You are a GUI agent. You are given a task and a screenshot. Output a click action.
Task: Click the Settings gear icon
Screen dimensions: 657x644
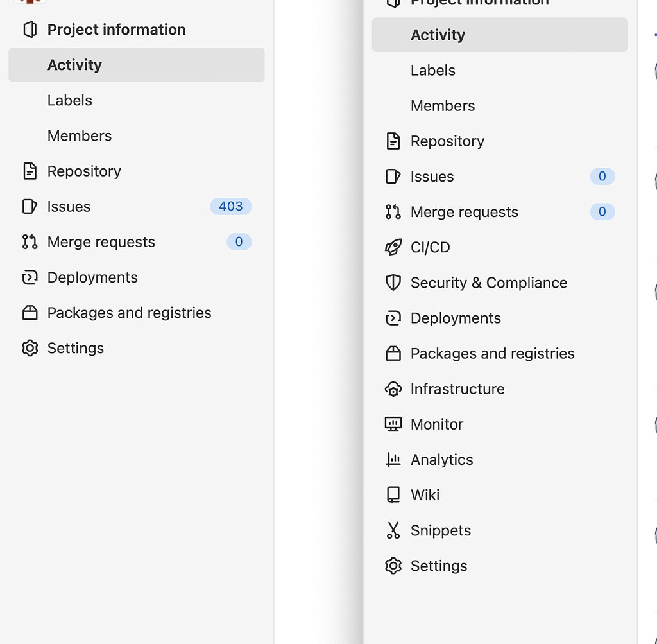(393, 566)
